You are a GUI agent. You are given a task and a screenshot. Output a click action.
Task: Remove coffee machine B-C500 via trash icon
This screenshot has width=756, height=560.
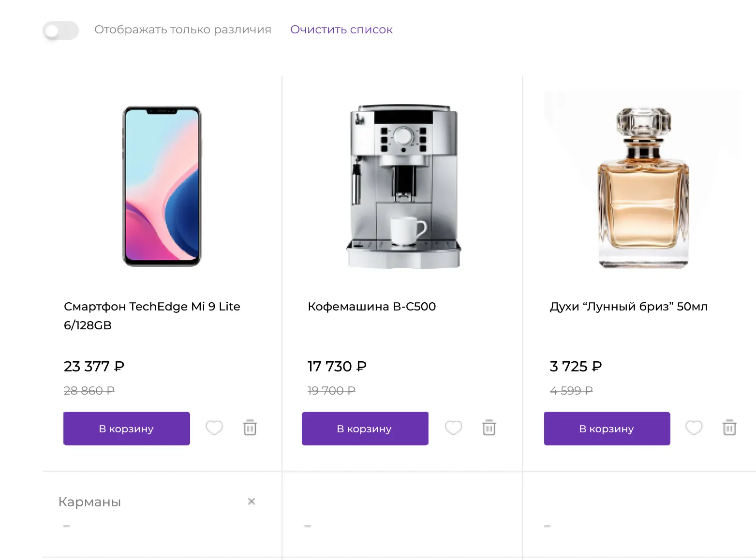tap(489, 428)
